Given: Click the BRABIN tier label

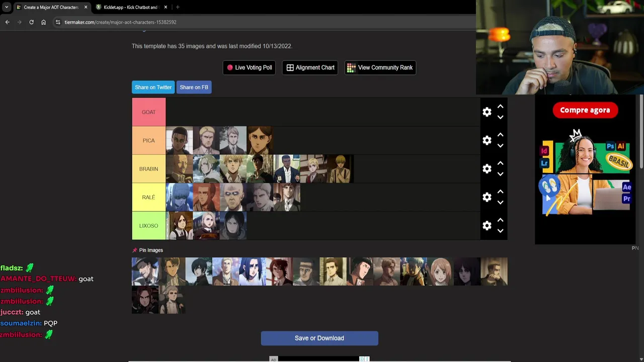Looking at the screenshot, I should pos(148,169).
